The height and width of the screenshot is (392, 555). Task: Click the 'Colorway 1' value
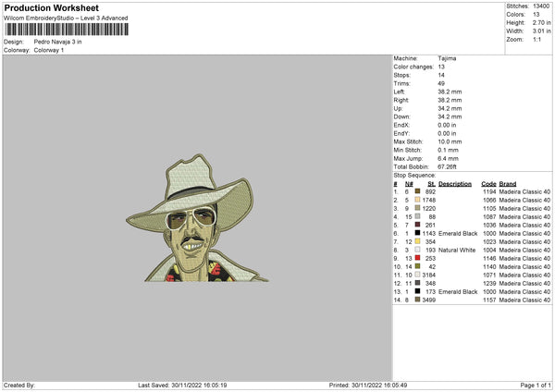click(49, 50)
